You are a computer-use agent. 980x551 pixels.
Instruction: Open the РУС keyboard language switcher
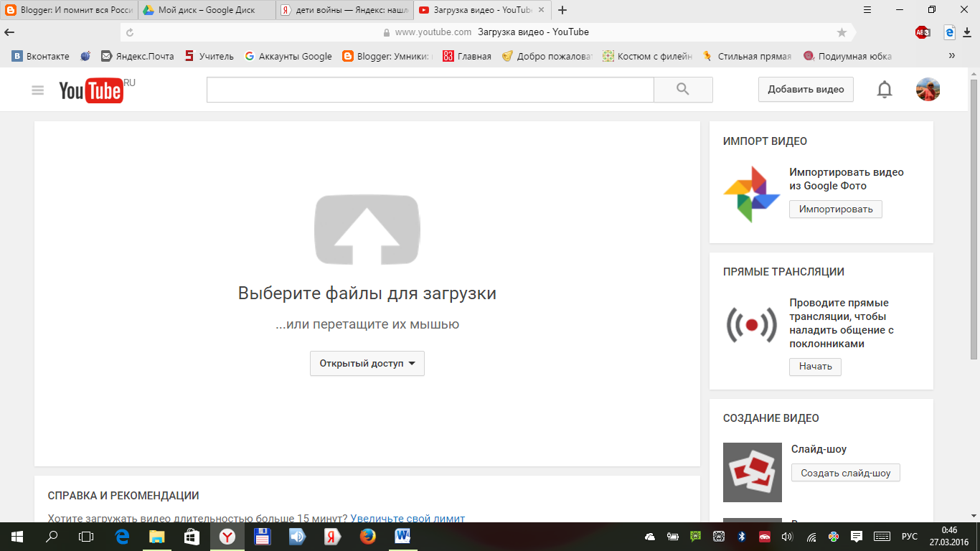pyautogui.click(x=909, y=537)
